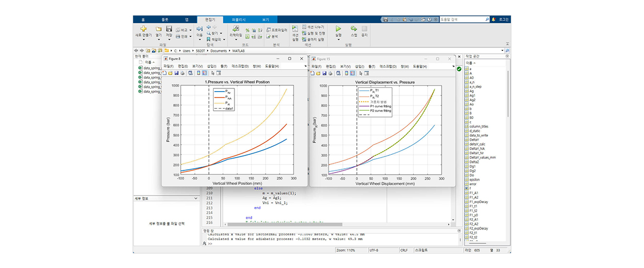Click 끝까지 실행 (Run to End)

[313, 39]
